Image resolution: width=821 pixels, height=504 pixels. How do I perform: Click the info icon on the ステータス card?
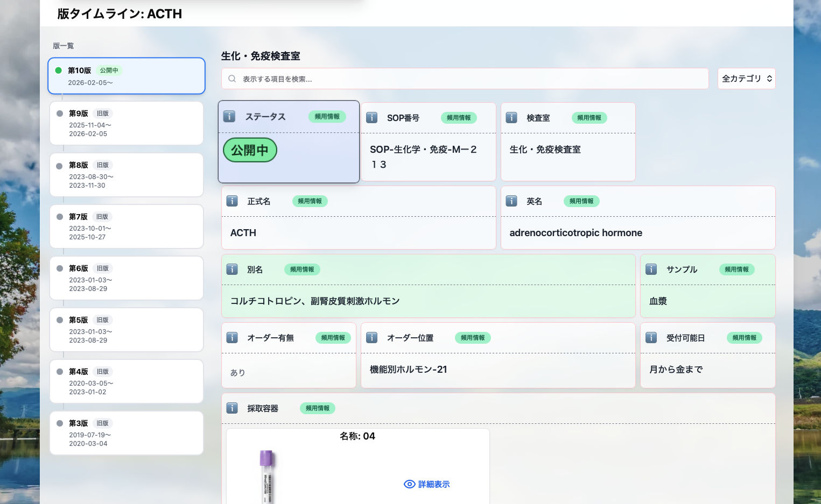coord(230,116)
